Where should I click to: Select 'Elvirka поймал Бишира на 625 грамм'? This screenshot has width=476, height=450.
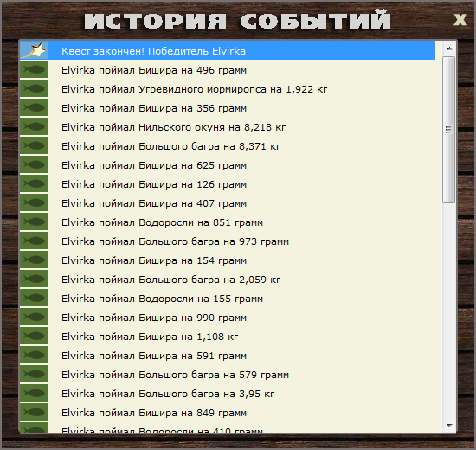coord(228,165)
